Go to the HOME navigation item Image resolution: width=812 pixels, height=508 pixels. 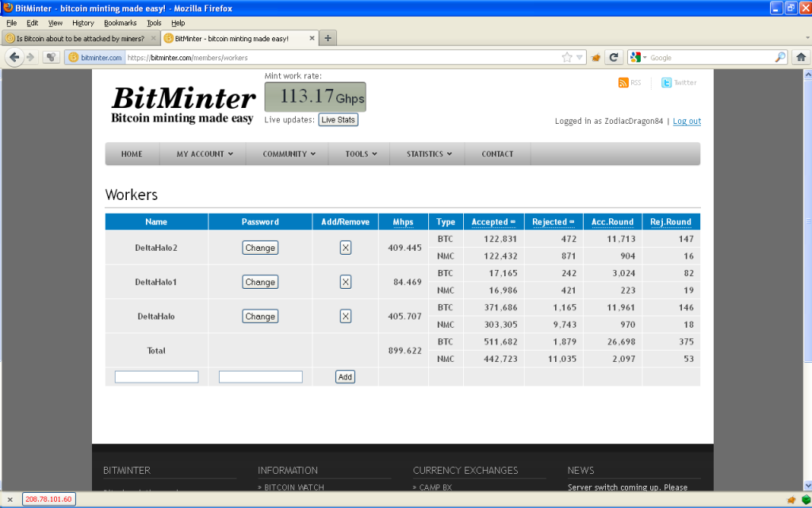132,154
